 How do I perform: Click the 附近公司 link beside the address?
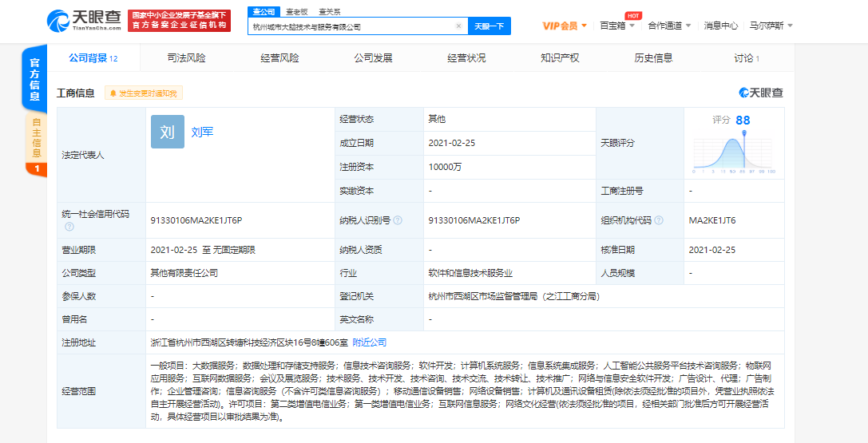[369, 342]
